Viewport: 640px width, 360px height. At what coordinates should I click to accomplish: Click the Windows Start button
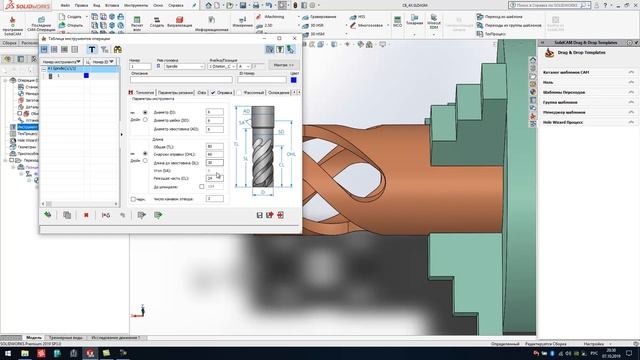(x=8, y=353)
